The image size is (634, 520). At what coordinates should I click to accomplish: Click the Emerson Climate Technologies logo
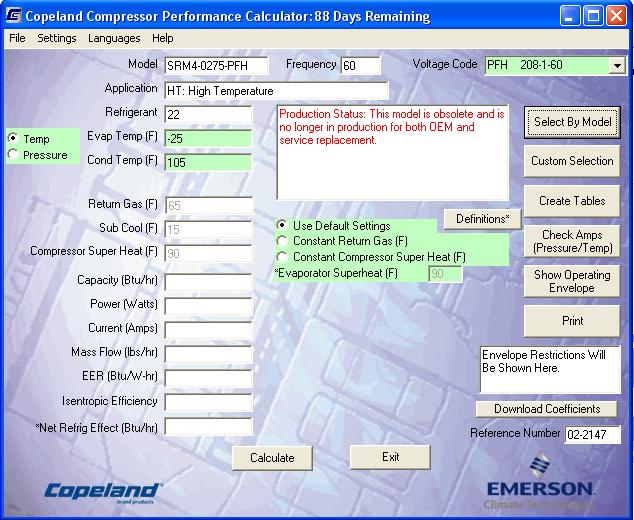point(540,482)
